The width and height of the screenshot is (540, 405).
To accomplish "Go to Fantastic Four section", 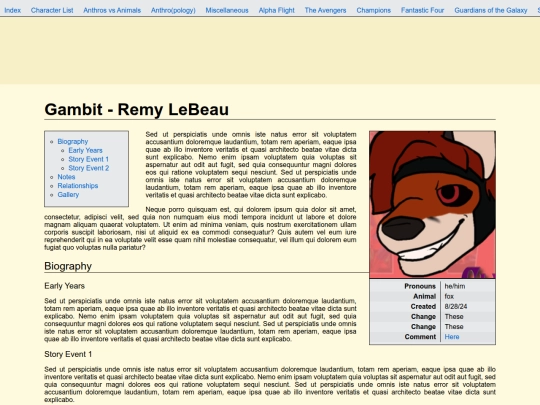I will coord(423,10).
